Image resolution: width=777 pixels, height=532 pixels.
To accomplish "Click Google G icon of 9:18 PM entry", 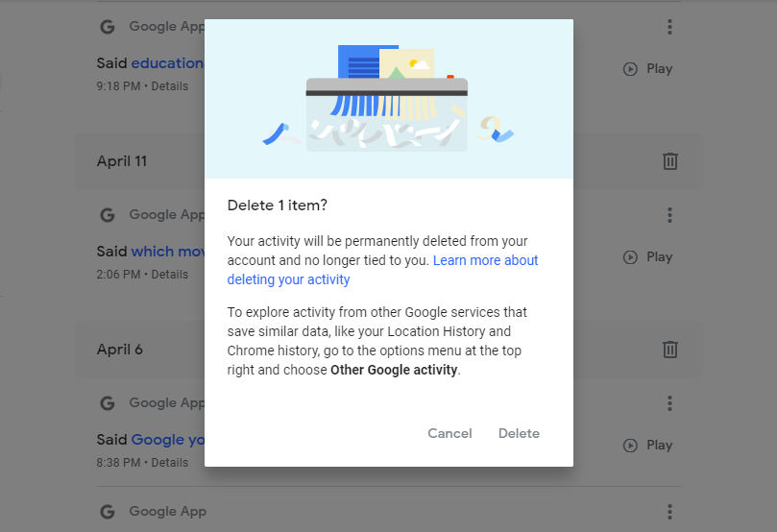I will [108, 27].
